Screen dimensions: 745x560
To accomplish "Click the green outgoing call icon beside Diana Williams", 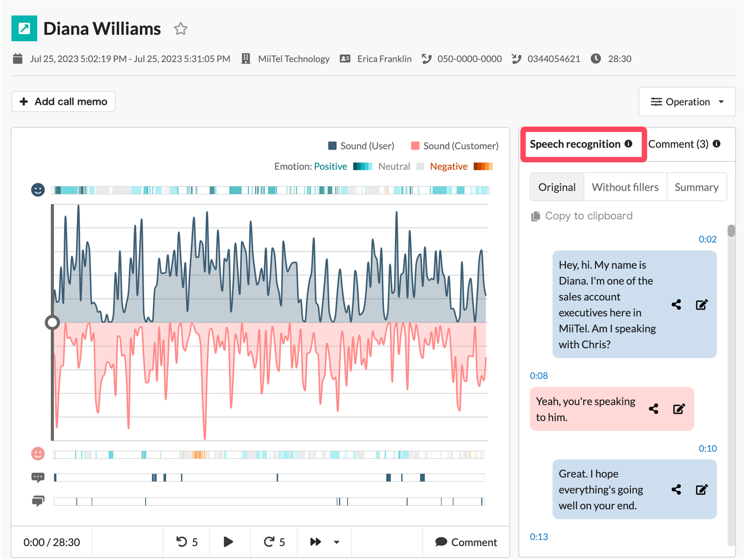I will [24, 28].
